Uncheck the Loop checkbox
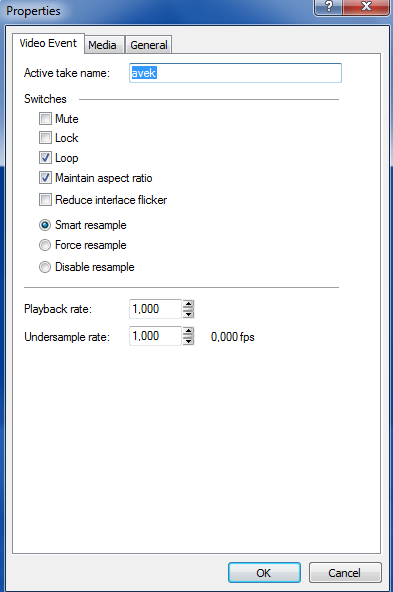393x592 pixels. [45, 158]
